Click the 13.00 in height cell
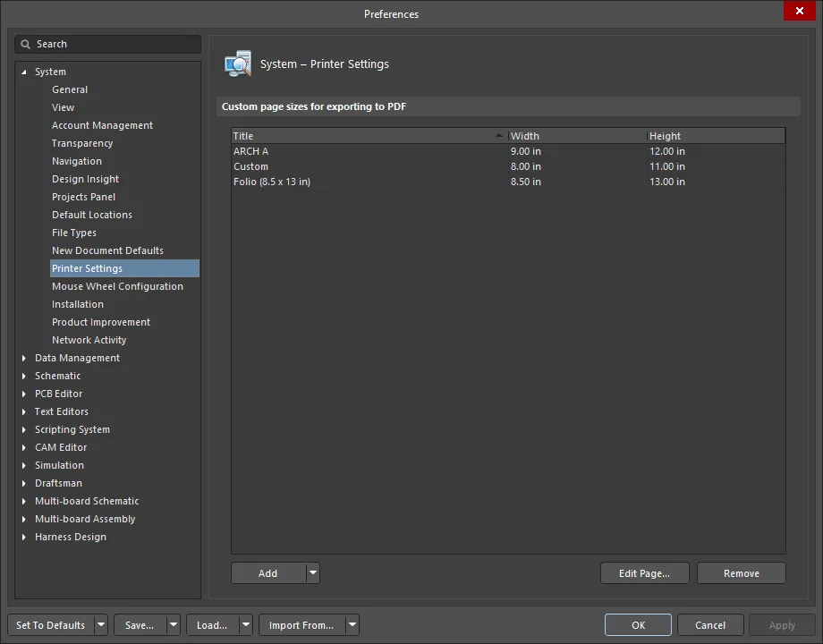 pyautogui.click(x=667, y=182)
